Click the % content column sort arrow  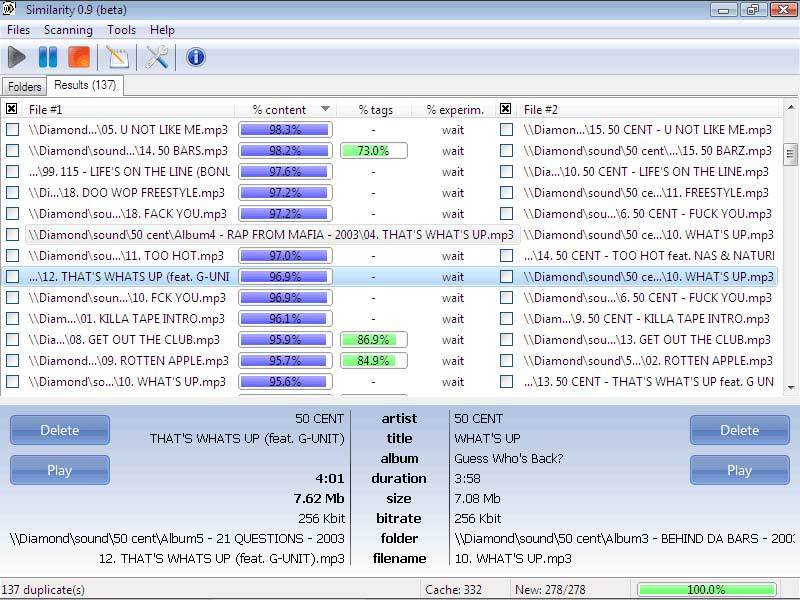[325, 110]
